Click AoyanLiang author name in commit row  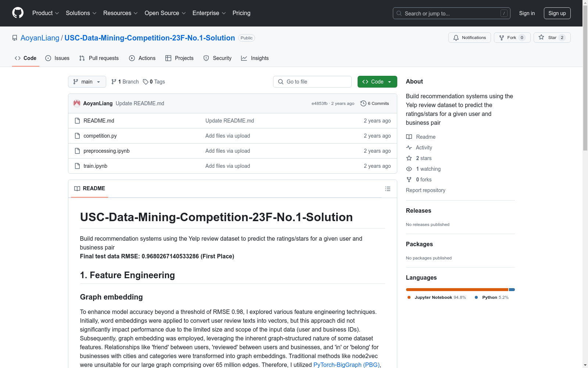98,103
